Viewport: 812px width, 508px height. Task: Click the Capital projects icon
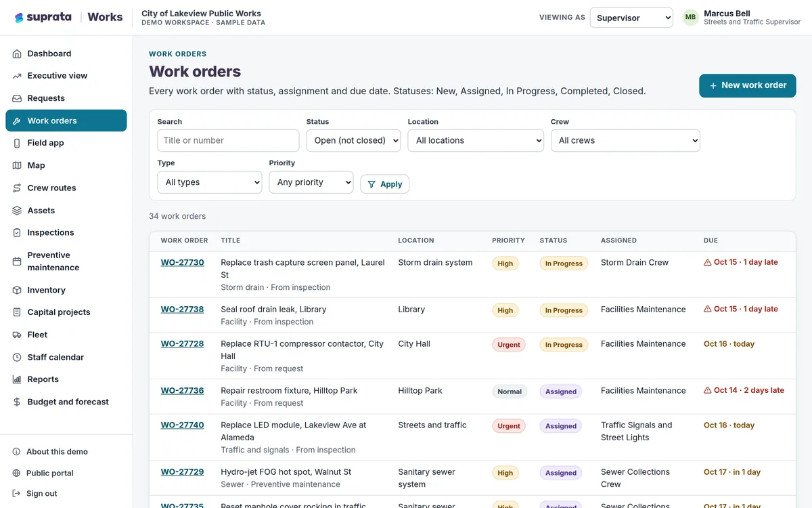17,312
